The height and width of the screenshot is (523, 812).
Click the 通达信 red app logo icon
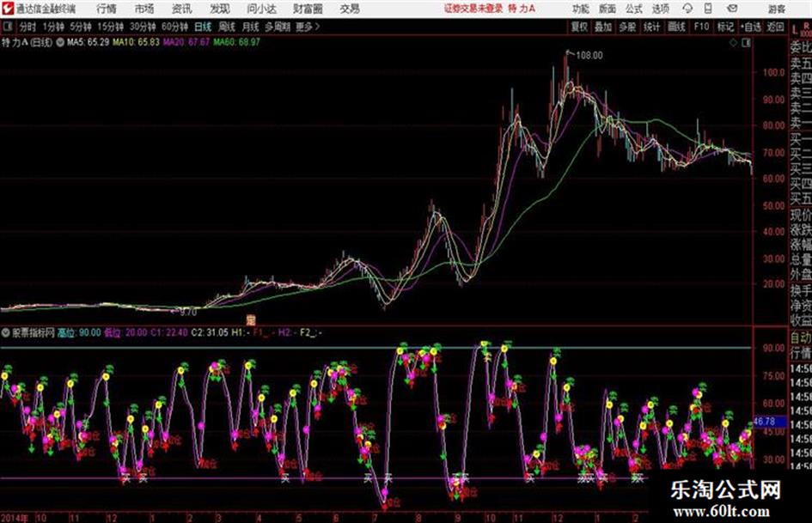(x=7, y=9)
